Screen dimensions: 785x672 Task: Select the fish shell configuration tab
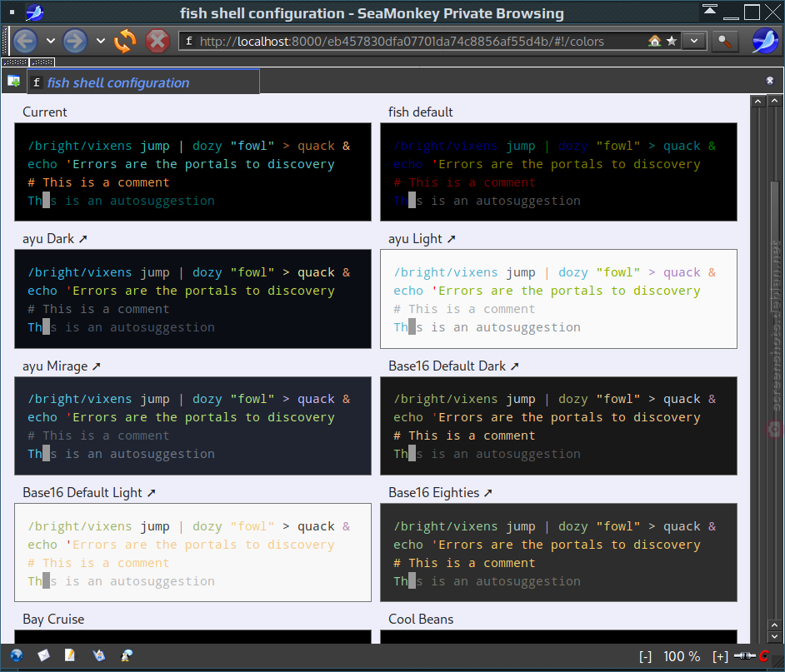click(x=142, y=82)
